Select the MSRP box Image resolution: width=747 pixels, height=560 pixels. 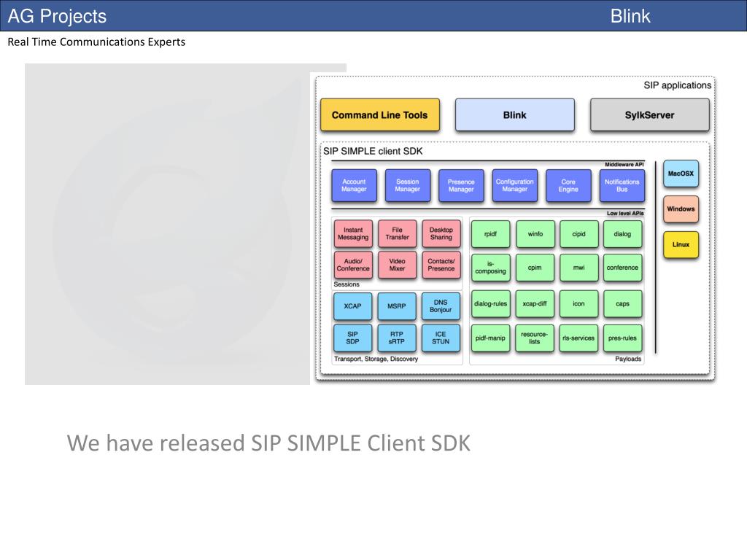pyautogui.click(x=396, y=306)
